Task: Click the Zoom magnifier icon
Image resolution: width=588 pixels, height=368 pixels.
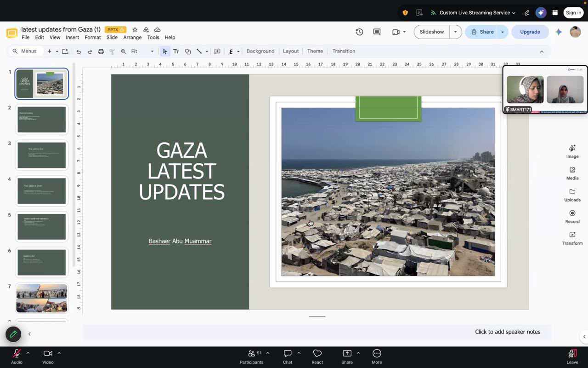Action: pos(124,52)
